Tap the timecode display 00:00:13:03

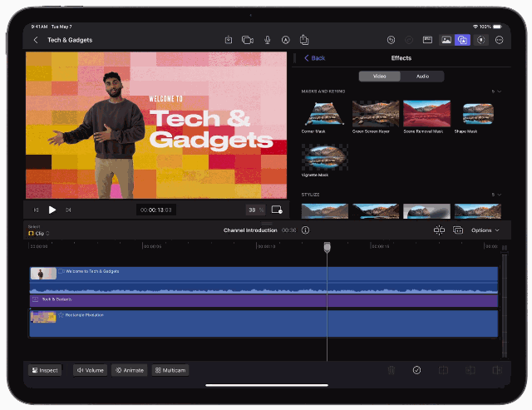pos(156,210)
